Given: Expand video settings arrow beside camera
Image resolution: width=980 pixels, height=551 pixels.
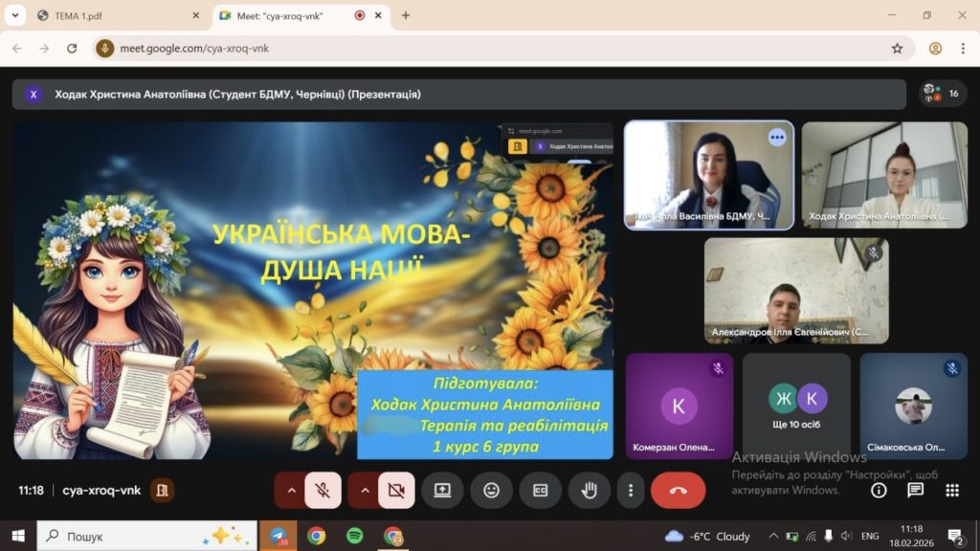Looking at the screenshot, I should pos(364,490).
